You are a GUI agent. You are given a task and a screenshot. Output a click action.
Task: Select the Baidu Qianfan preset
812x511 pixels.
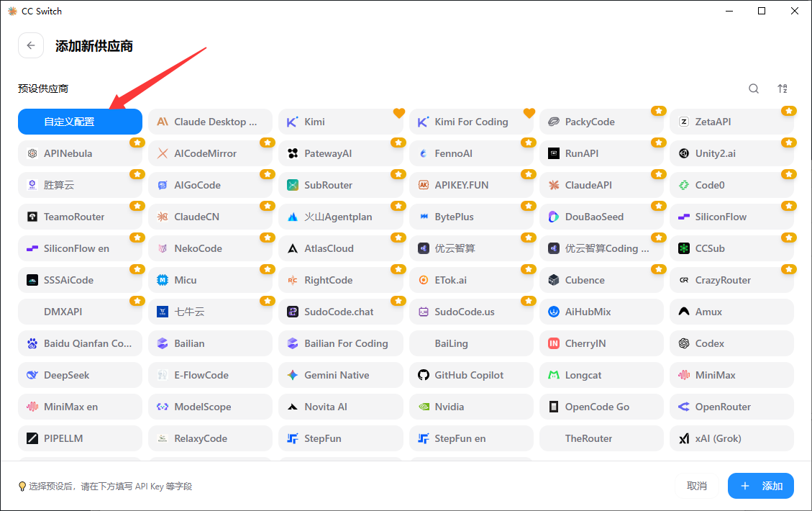point(81,343)
